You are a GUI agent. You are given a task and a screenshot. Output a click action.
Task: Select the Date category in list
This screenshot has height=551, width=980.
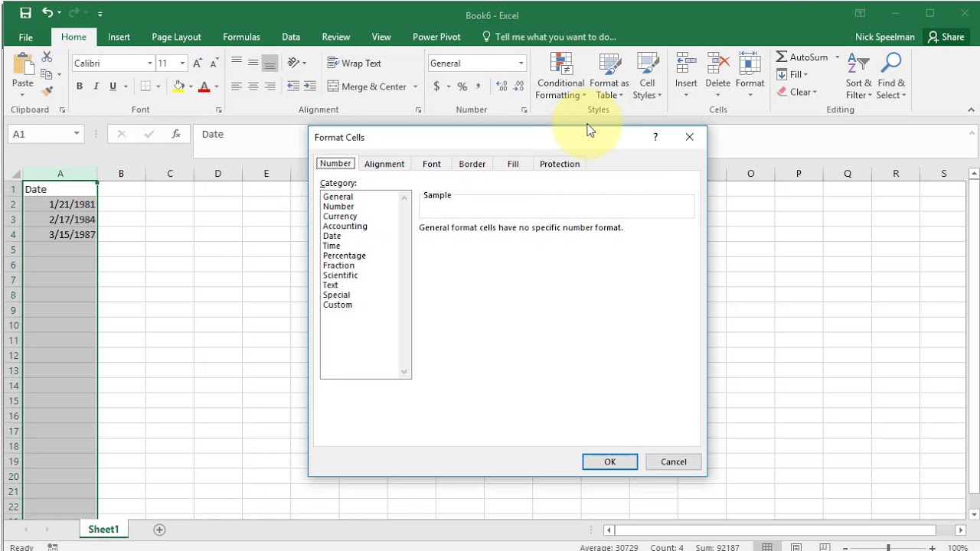coord(332,236)
